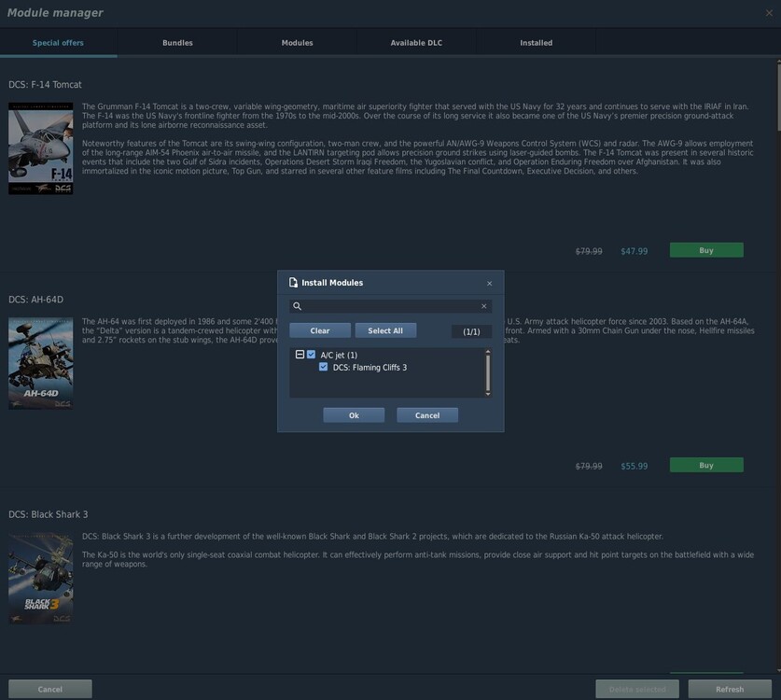Collapse the A/C jet tree group
The width and height of the screenshot is (781, 700).
(300, 355)
